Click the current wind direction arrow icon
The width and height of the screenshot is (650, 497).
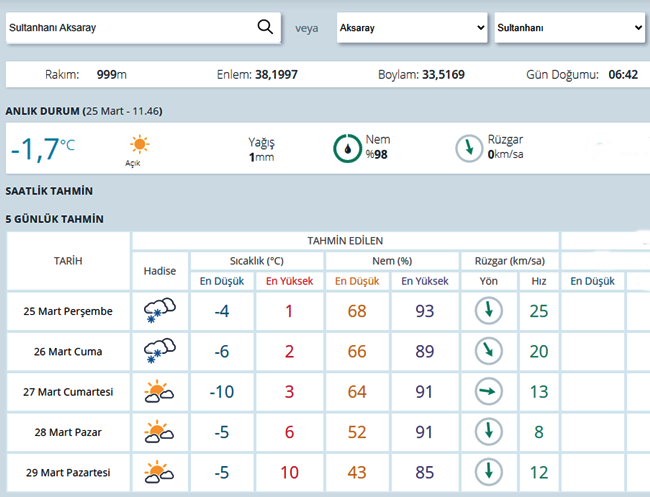pos(468,148)
